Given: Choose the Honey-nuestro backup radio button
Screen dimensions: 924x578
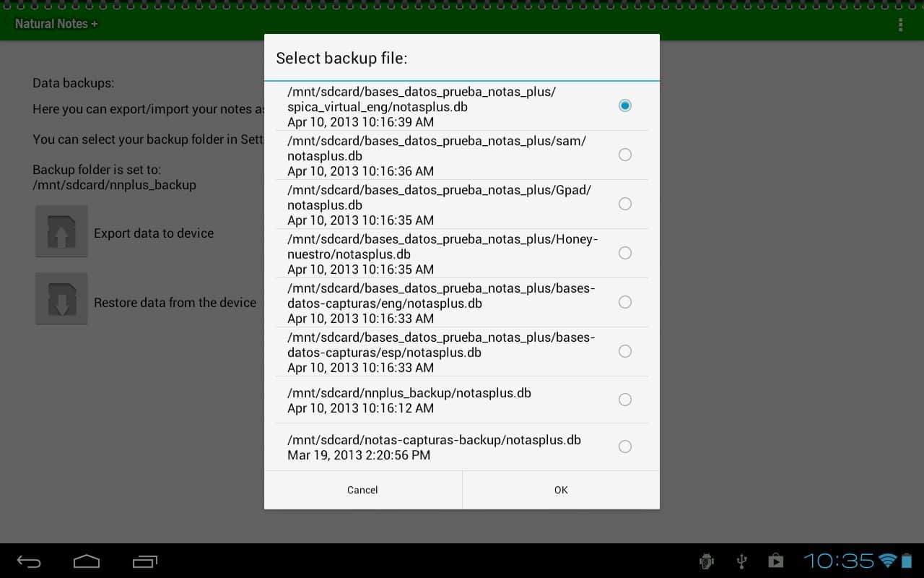Looking at the screenshot, I should (625, 253).
